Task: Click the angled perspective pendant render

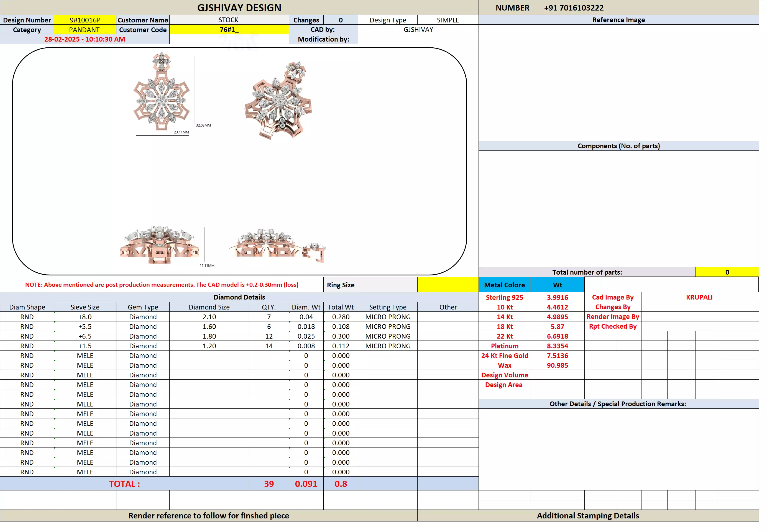Action: (278, 100)
